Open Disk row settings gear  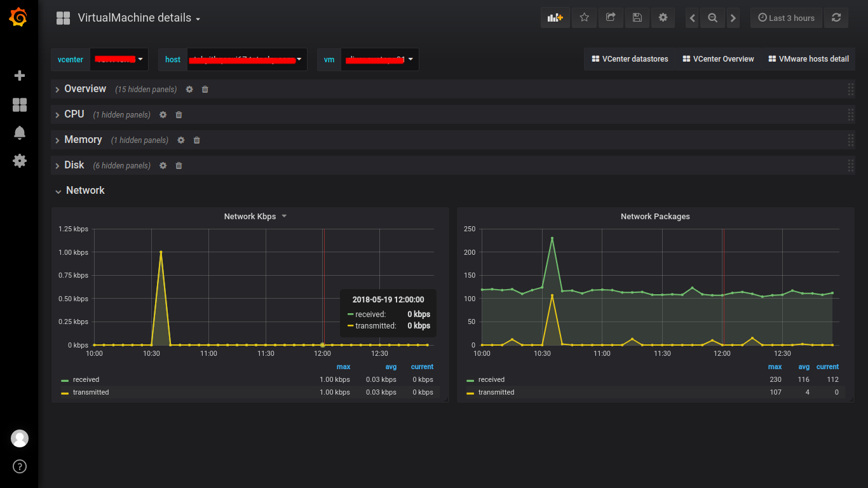click(163, 166)
